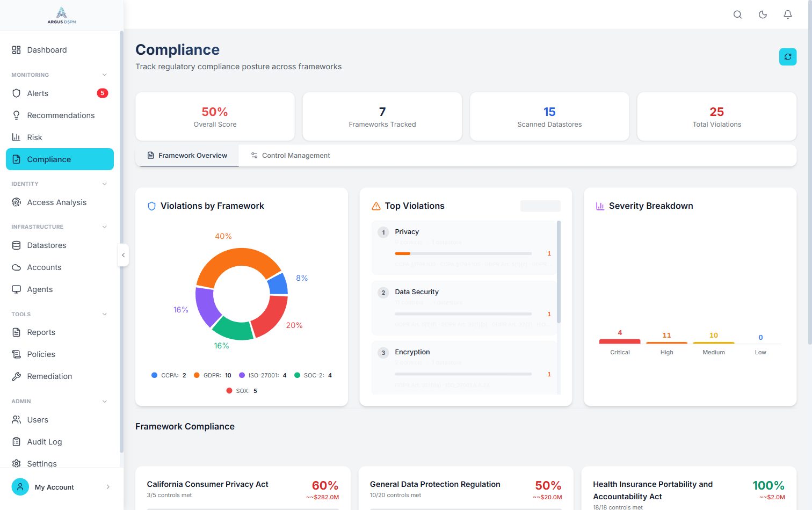
Task: Click the refresh compliance button
Action: coord(788,56)
